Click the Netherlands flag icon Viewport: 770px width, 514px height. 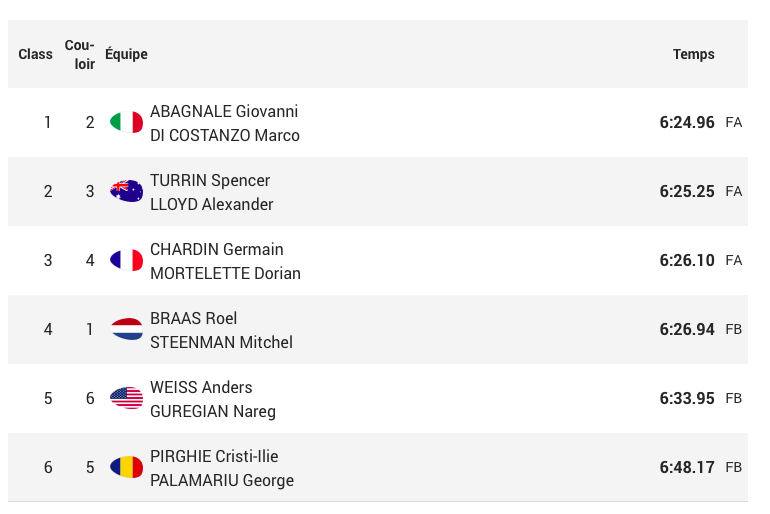127,329
